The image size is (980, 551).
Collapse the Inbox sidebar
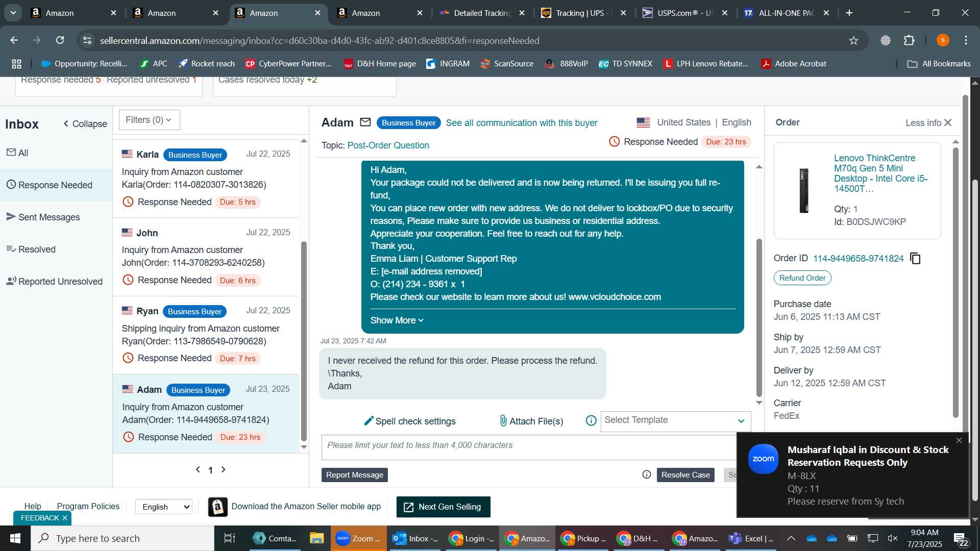(x=85, y=124)
